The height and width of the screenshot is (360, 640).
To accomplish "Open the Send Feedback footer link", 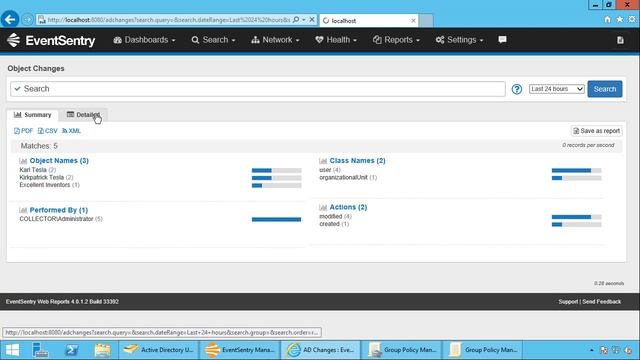I will [x=602, y=302].
